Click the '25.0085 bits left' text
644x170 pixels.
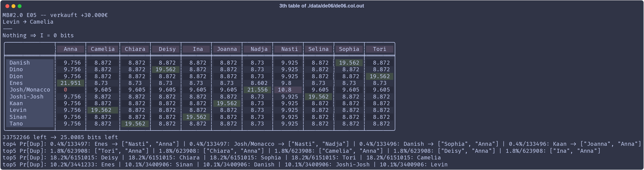pos(89,137)
